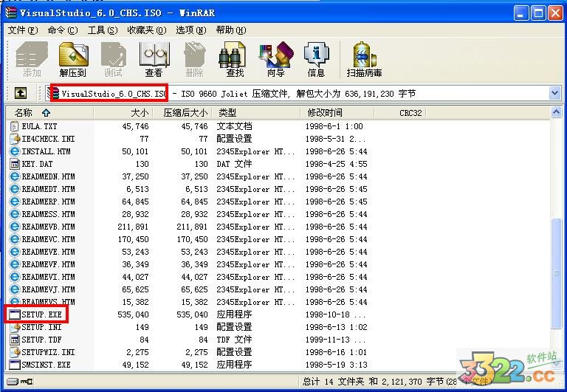Click the View (查看) toolbar icon
This screenshot has height=392, width=567.
(154, 60)
